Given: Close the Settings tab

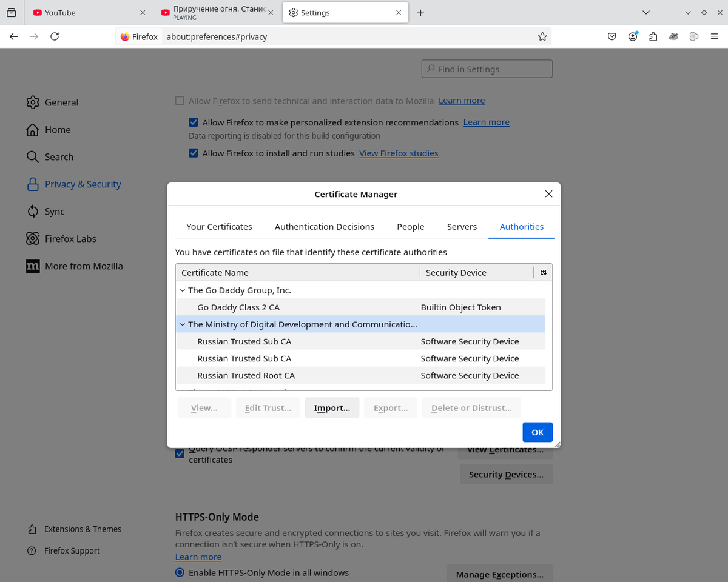Looking at the screenshot, I should pyautogui.click(x=399, y=12).
